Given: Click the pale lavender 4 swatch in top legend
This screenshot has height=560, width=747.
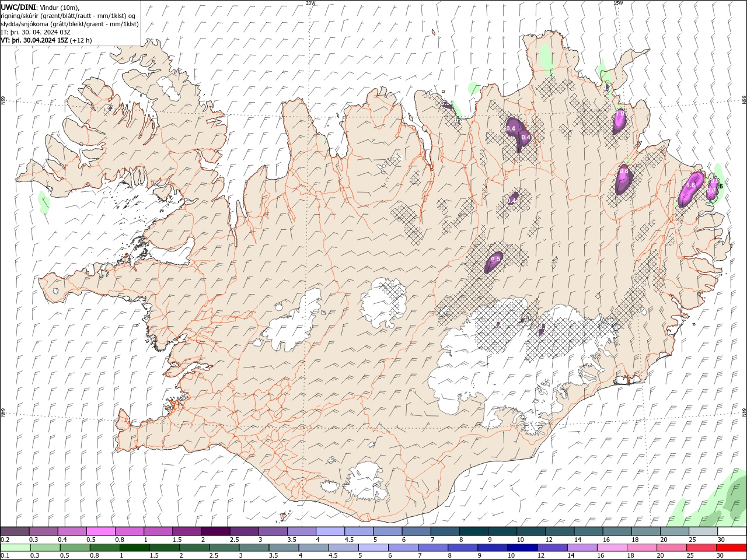Looking at the screenshot, I should [330, 531].
